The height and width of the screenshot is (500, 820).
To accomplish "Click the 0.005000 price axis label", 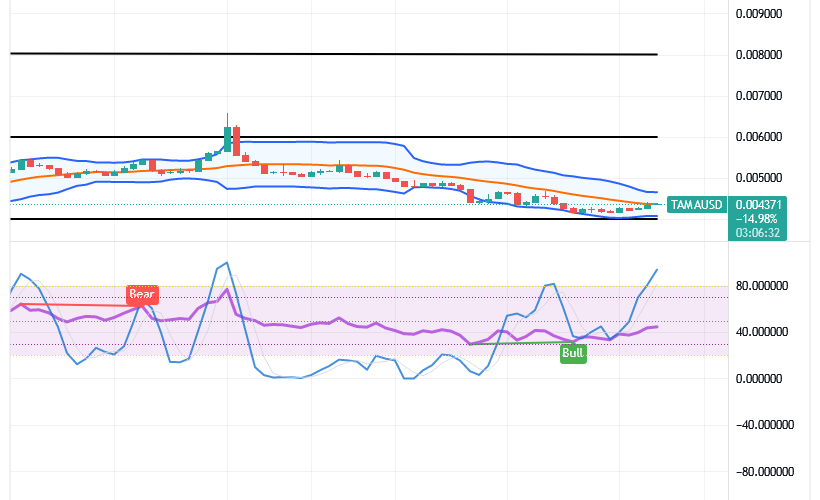I will (x=759, y=178).
